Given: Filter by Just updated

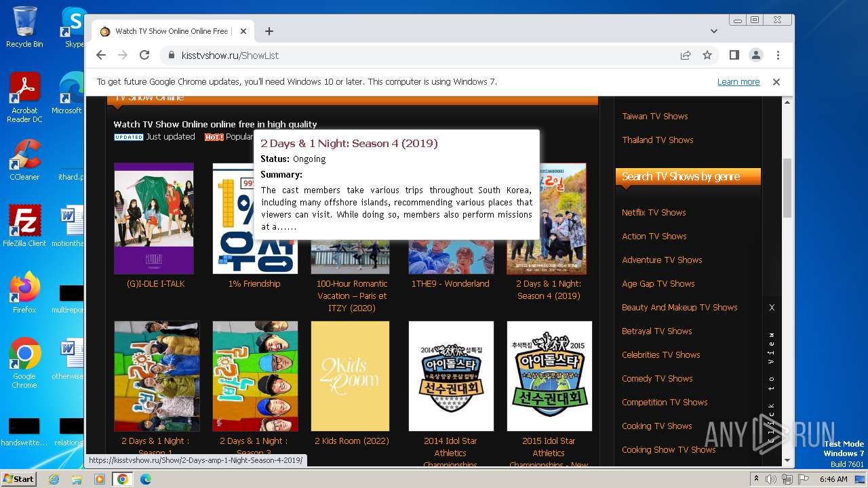Looking at the screenshot, I should click(x=170, y=137).
